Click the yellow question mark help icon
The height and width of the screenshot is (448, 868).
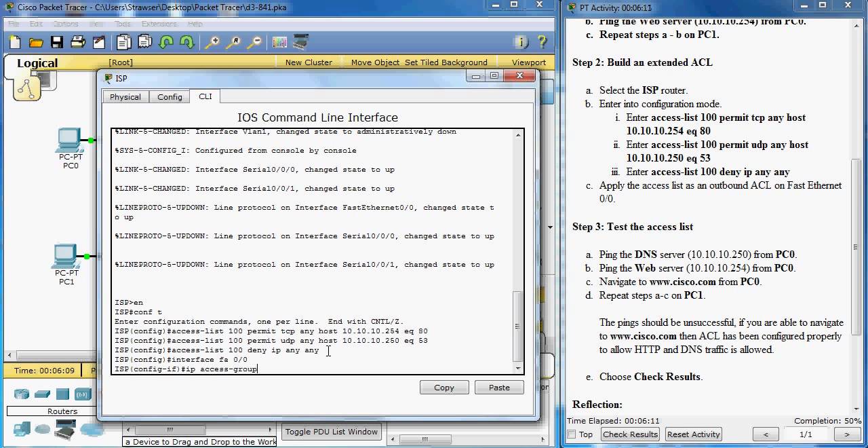coord(542,42)
